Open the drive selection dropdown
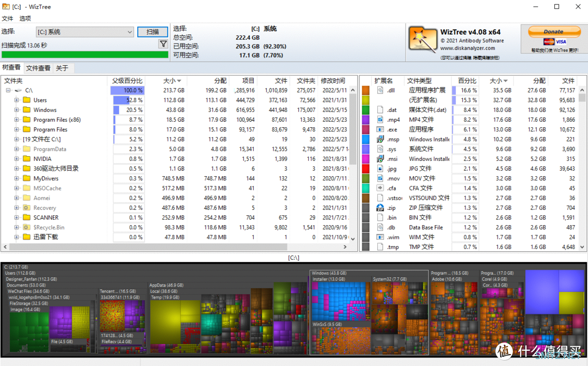The height and width of the screenshot is (366, 588). tap(85, 32)
